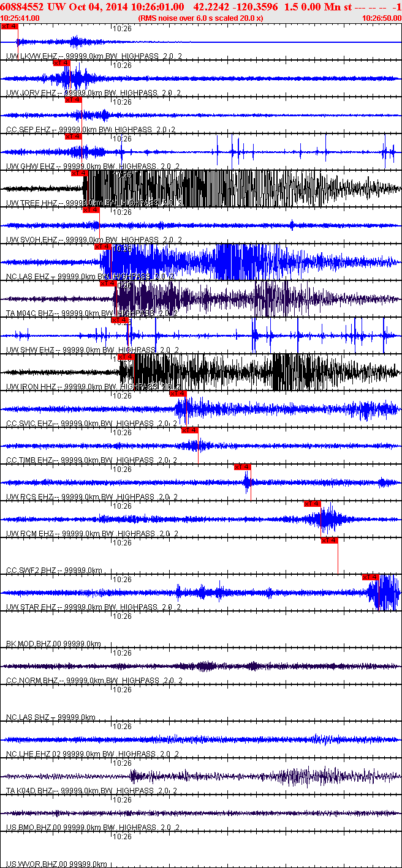The image size is (402, 868).
Task: Click the red pick flag on IRON trace
Action: pos(126,357)
